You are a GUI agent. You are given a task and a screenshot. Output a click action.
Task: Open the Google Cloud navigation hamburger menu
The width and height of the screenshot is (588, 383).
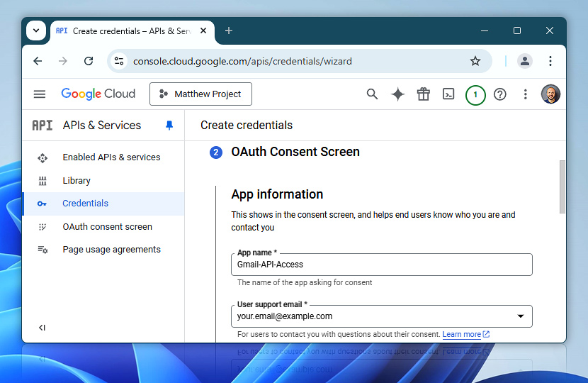40,94
